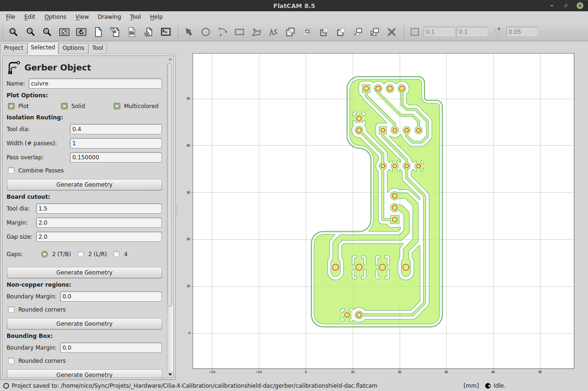Choose the Add Rectangle drawing tool
The image size is (588, 391).
pos(240,32)
